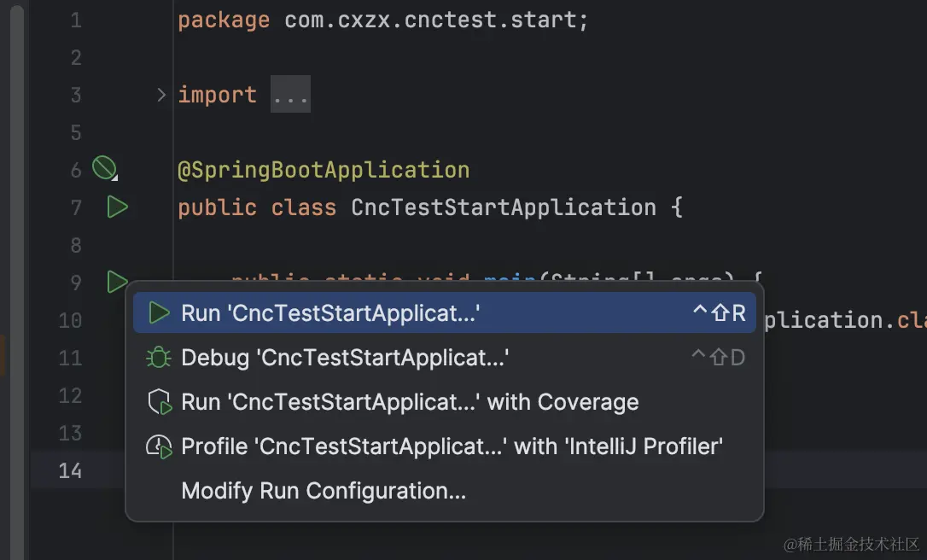Click line number 14 in gutter
Viewport: 927px width, 560px height.
pos(70,470)
